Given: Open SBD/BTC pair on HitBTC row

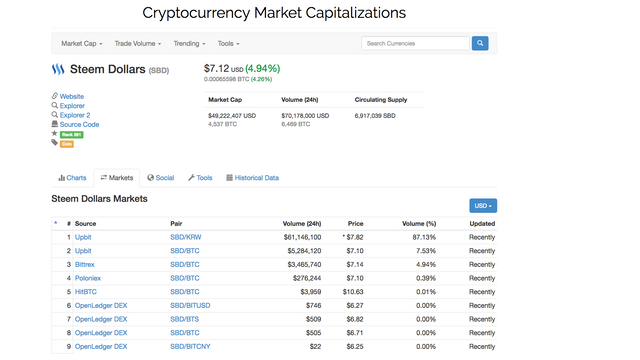Looking at the screenshot, I should (185, 292).
